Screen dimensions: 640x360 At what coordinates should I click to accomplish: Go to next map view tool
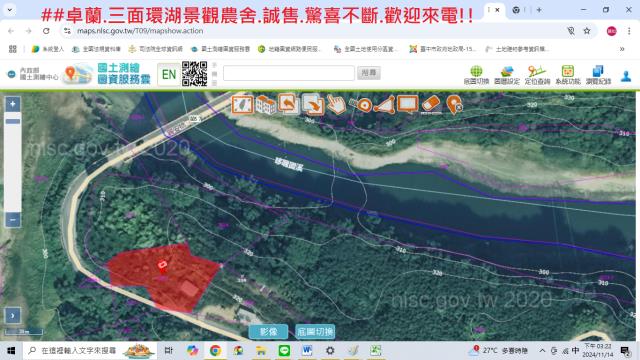click(313, 105)
